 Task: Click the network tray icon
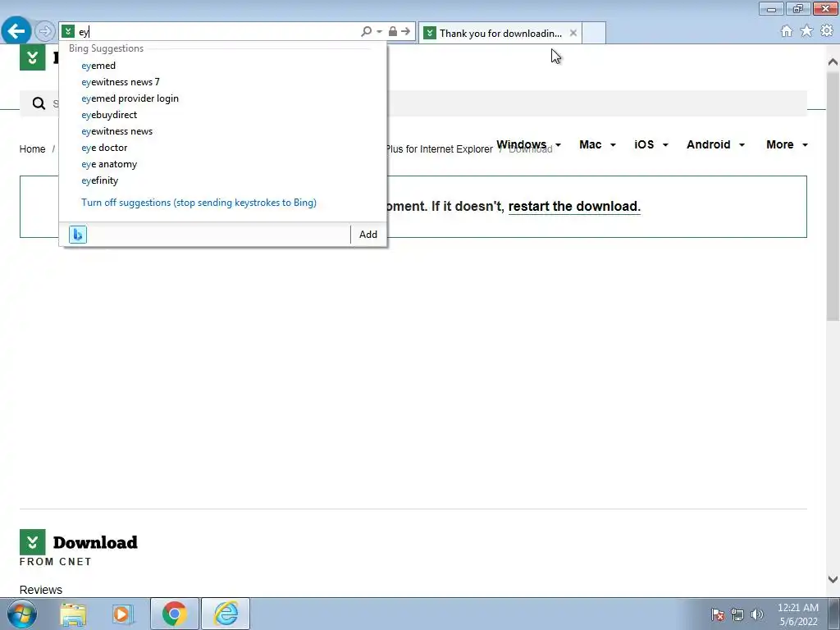click(737, 614)
